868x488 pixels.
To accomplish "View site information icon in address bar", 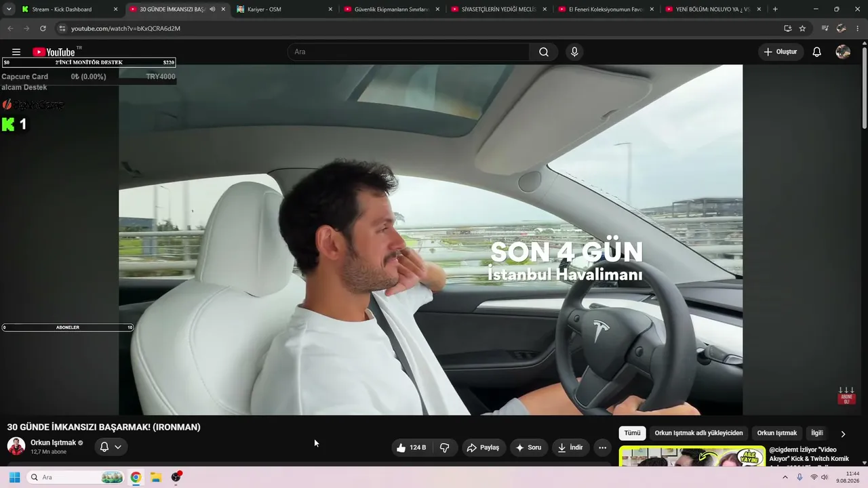I will coord(62,28).
